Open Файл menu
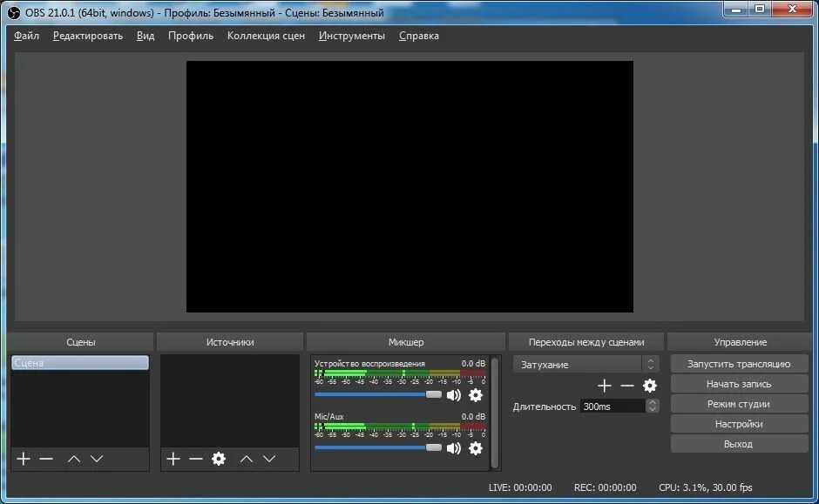The image size is (819, 504). coord(26,36)
